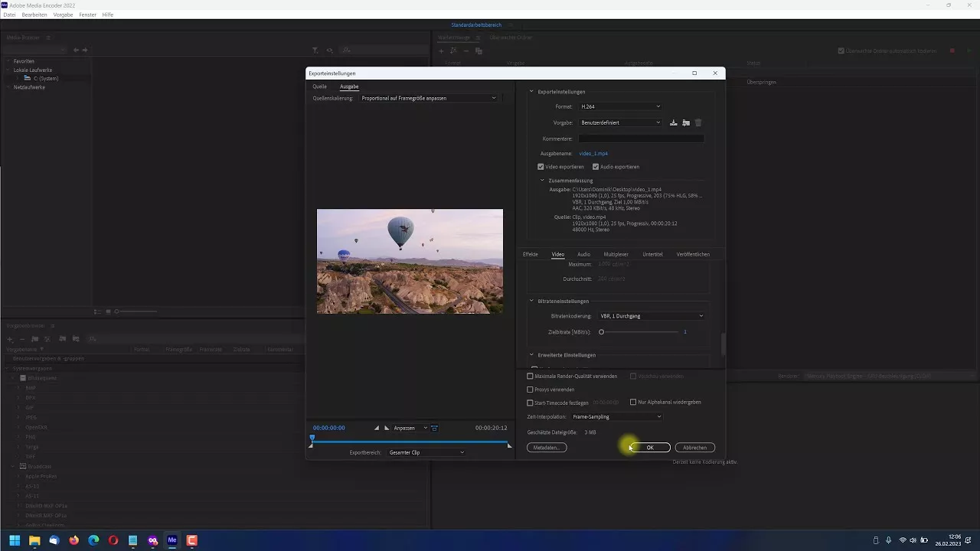Toggle the aspect ratio correction icon

(435, 429)
